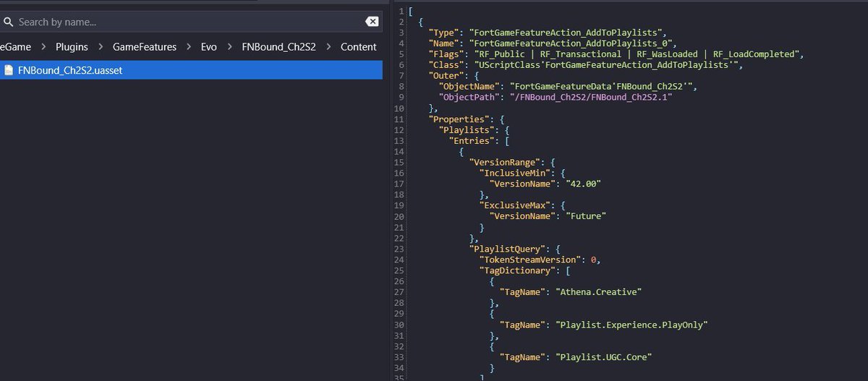
Task: Open the breadcrumb chevron after Plugins
Action: 101,47
